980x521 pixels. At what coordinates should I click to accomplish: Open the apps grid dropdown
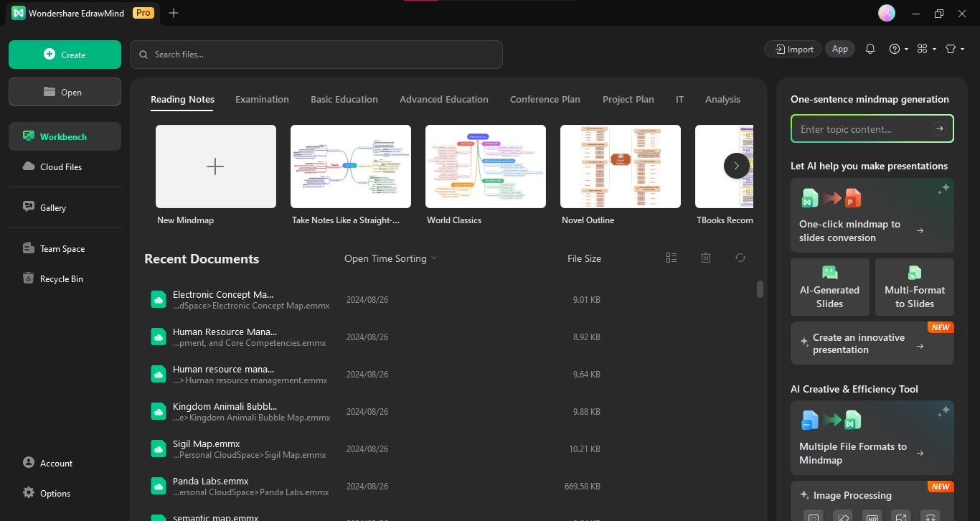(926, 49)
